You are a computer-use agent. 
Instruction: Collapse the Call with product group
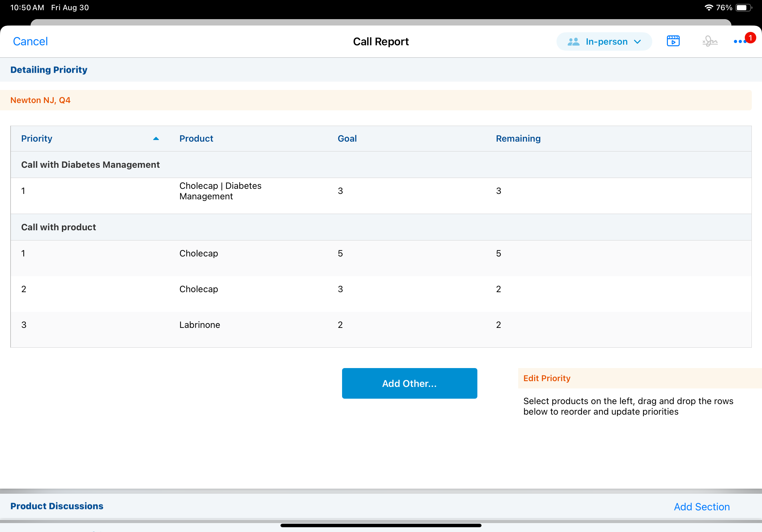58,227
